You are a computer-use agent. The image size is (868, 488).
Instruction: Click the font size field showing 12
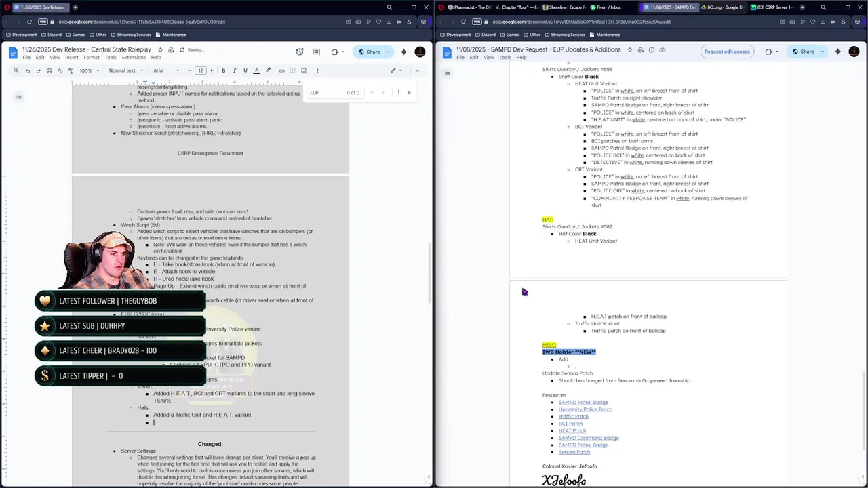click(x=201, y=70)
